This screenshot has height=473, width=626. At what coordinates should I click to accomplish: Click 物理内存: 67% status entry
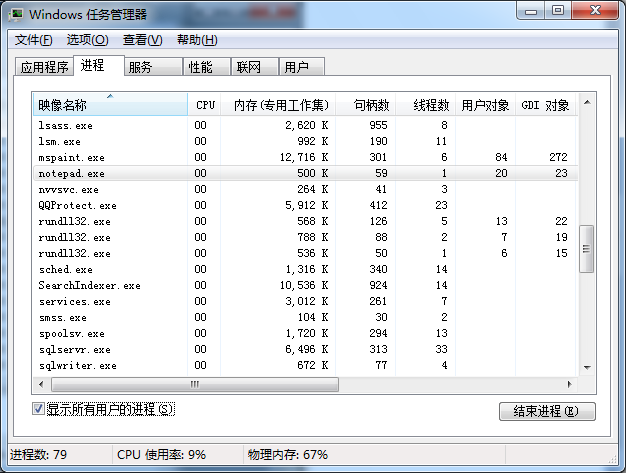click(x=287, y=455)
